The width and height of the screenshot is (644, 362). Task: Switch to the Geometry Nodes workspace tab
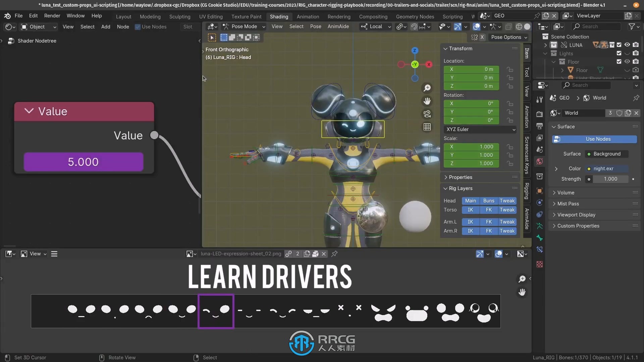tap(415, 16)
